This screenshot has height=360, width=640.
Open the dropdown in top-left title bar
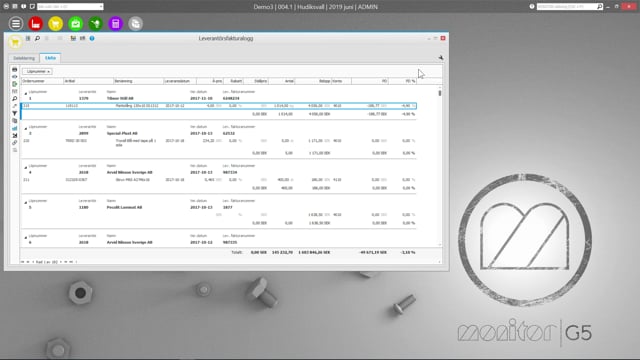point(101,7)
